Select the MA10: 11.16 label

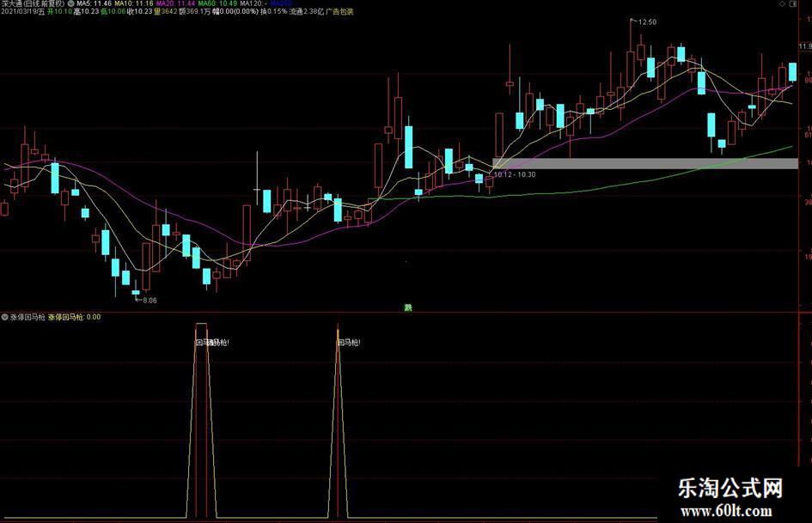[134, 3]
